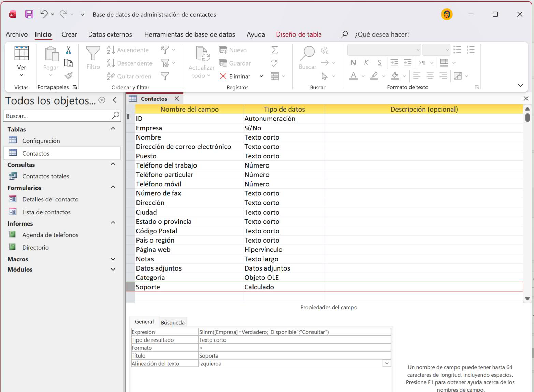
Task: Switch to Búsqueda properties tab
Action: [x=173, y=322]
